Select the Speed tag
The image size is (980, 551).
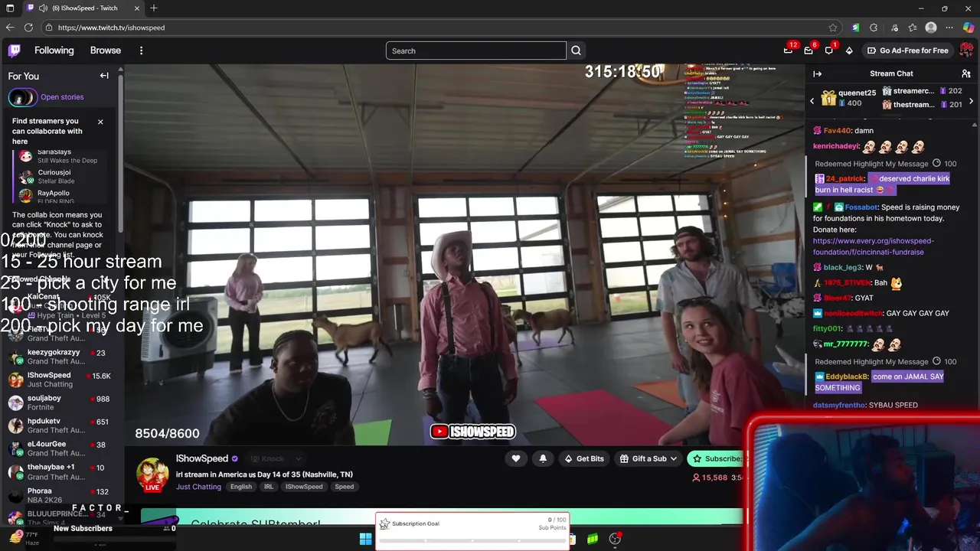(x=345, y=487)
